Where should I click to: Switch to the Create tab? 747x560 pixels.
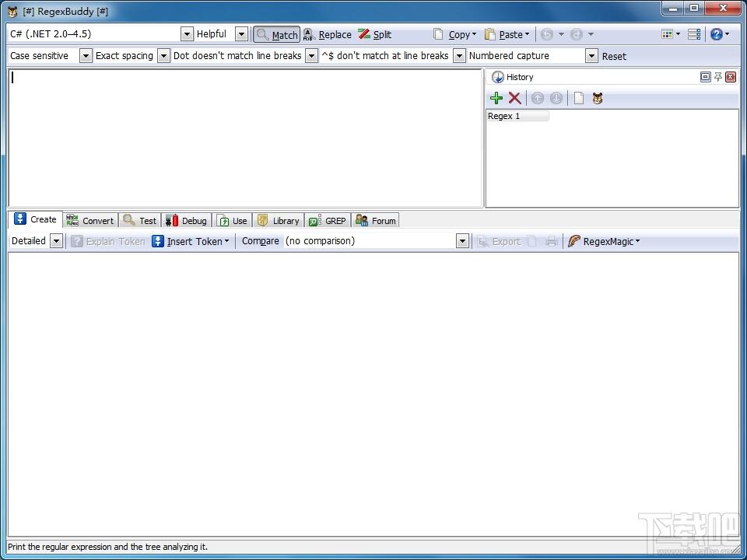(36, 219)
